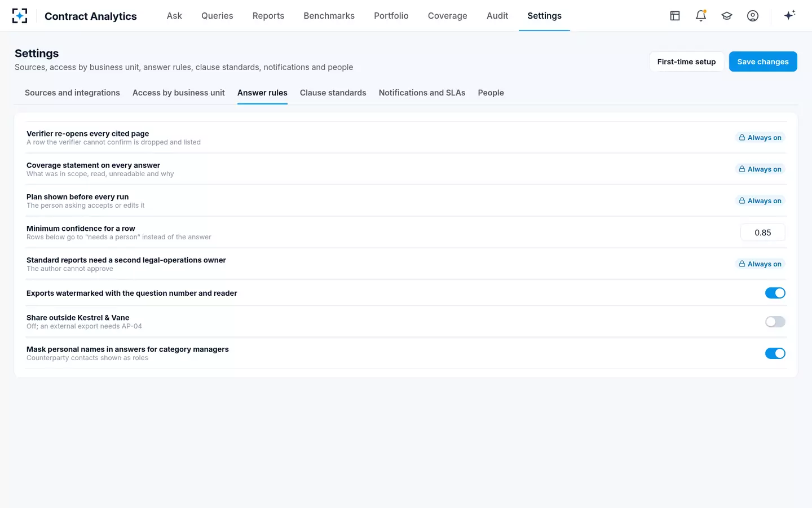Select the Answer rules tab
Viewport: 812px width, 508px height.
pos(262,93)
